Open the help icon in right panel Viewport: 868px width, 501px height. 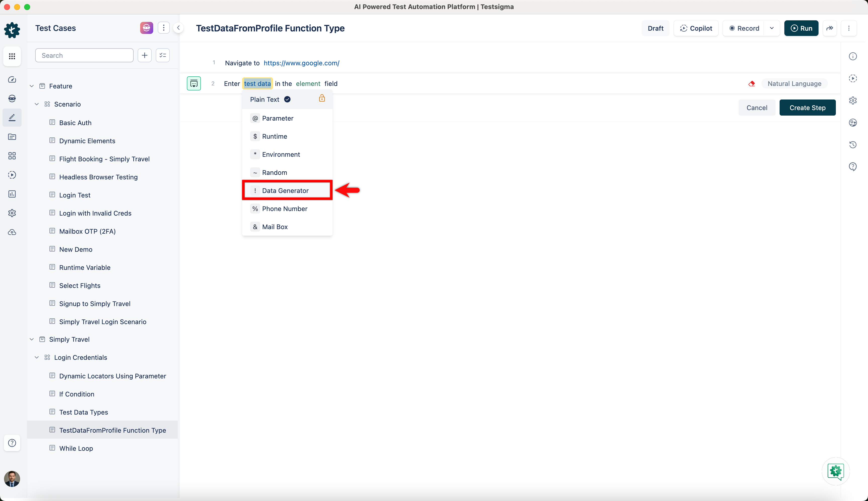pos(853,167)
